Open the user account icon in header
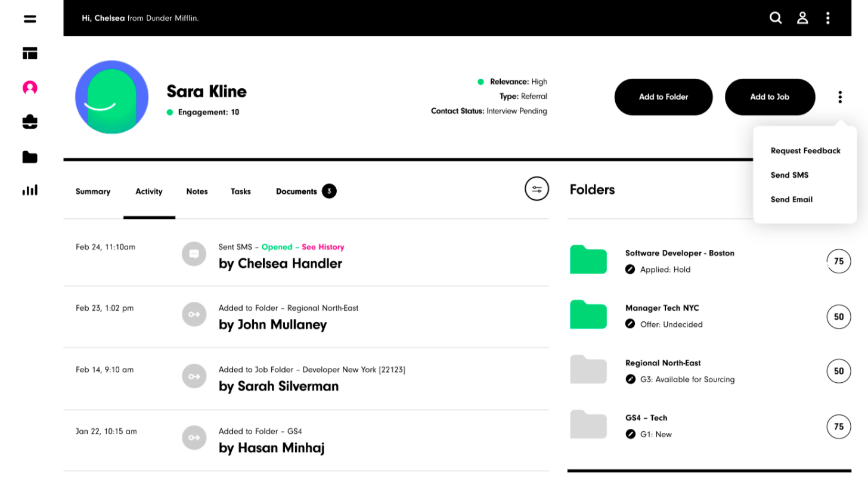 [802, 18]
